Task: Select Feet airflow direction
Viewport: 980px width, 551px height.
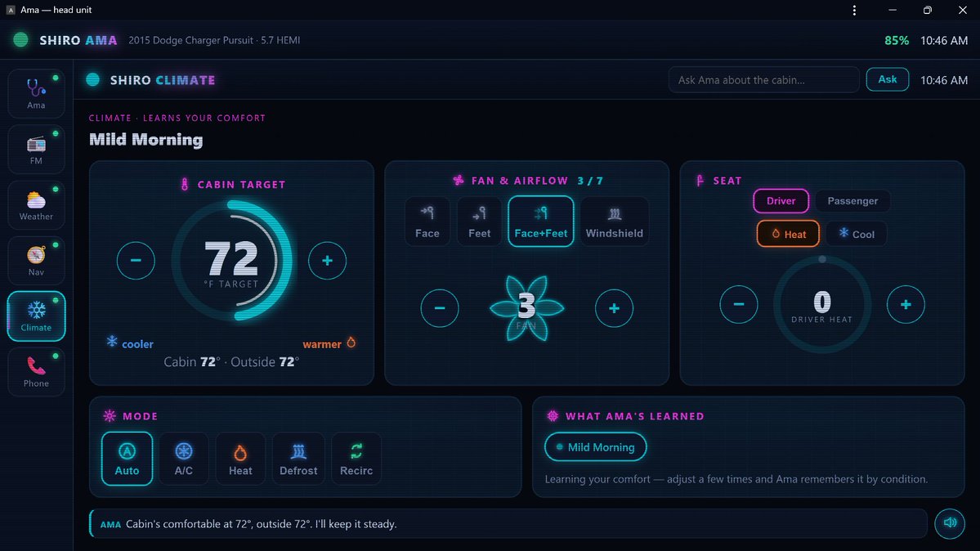Action: coord(480,222)
